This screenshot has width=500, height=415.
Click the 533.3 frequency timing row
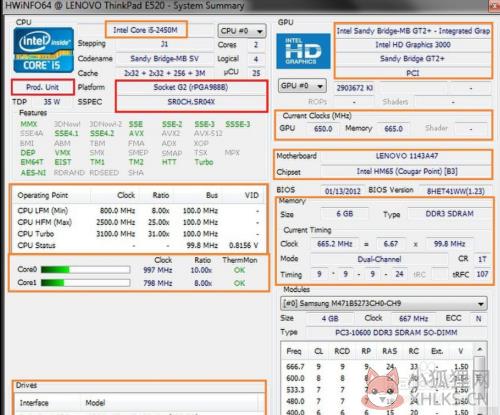(377, 390)
